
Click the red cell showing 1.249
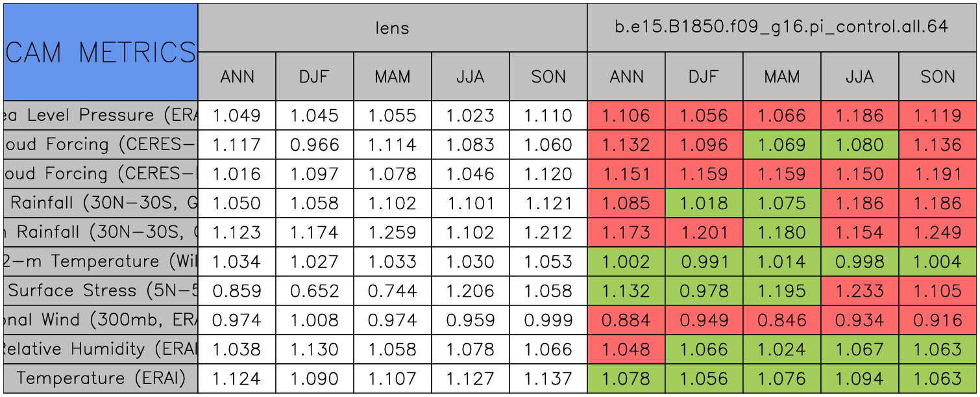click(938, 232)
